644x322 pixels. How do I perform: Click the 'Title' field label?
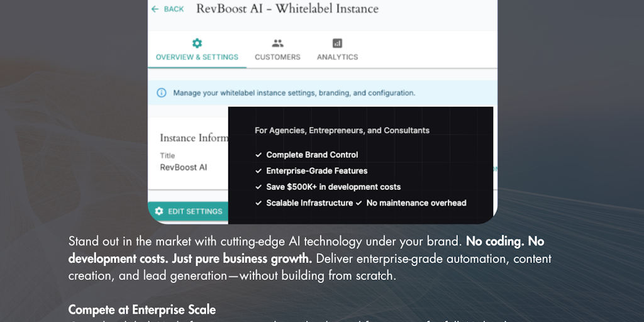coord(167,156)
